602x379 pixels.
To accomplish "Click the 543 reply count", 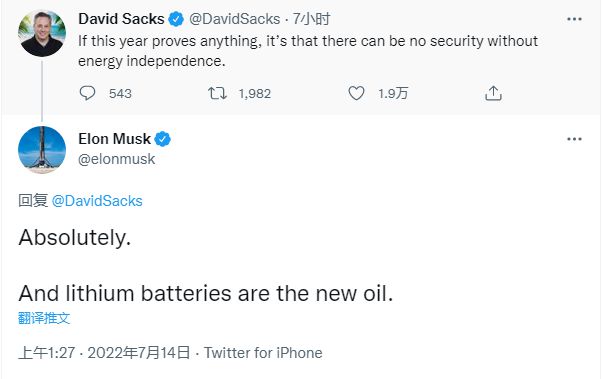I will [x=120, y=93].
